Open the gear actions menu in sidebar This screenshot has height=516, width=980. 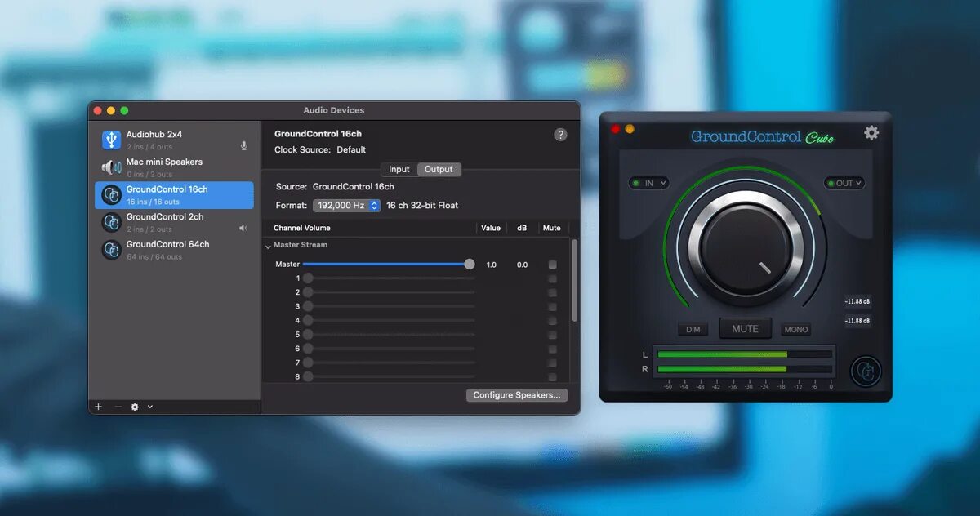tap(135, 407)
